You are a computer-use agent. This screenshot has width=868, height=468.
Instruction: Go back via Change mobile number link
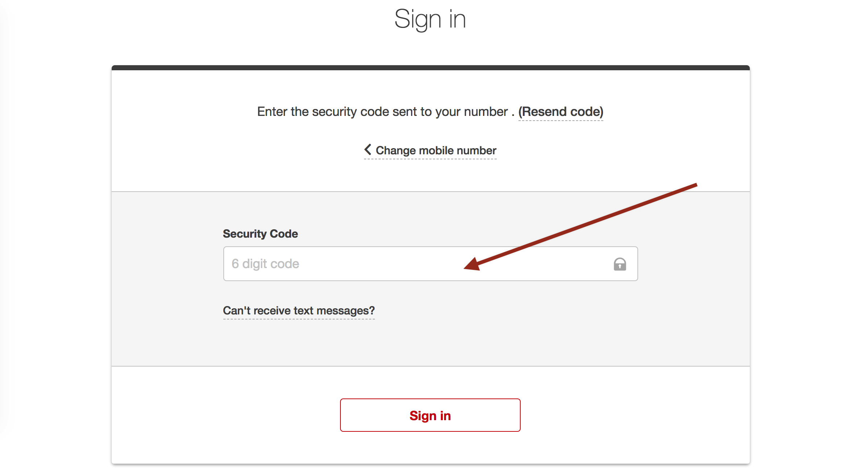[x=430, y=150]
